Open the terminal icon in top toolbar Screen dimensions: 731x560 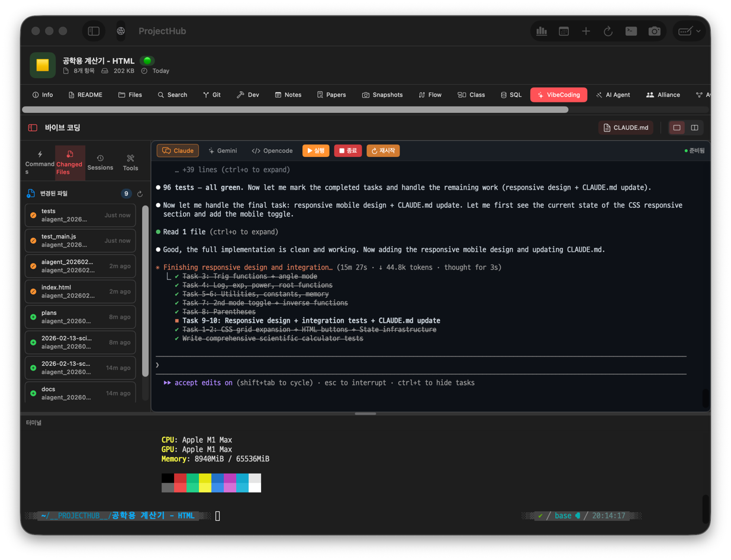[631, 31]
